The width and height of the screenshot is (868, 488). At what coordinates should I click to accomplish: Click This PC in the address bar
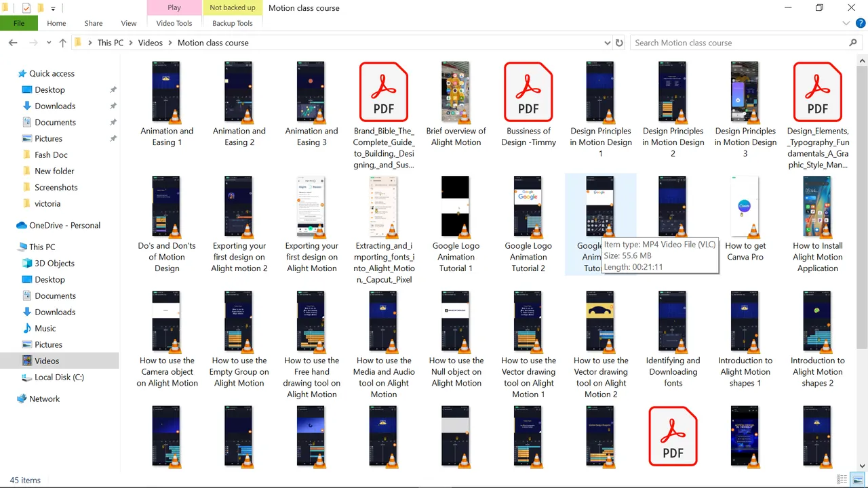111,43
